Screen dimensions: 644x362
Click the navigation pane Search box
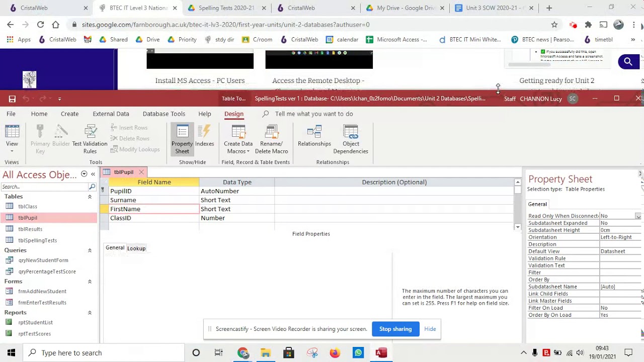click(44, 187)
